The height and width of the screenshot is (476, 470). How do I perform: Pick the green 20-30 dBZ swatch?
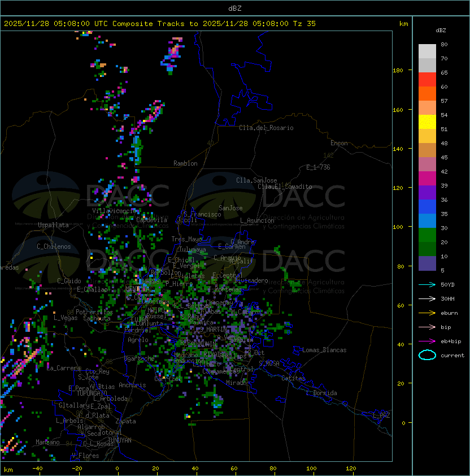click(427, 235)
